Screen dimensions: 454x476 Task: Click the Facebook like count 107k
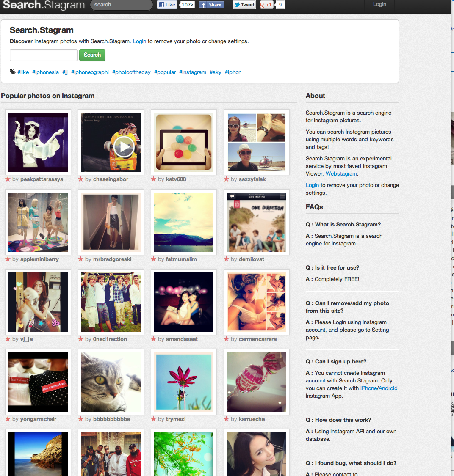click(x=188, y=5)
